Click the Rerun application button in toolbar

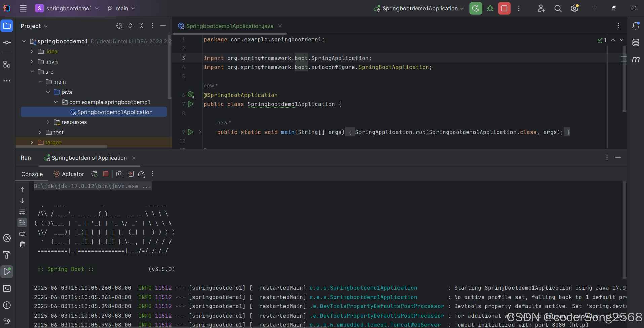476,8
